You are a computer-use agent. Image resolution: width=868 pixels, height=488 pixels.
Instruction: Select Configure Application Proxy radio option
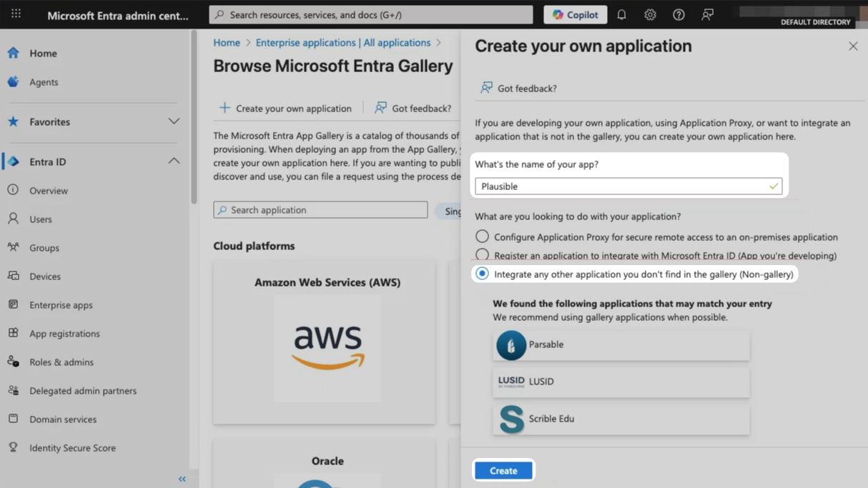click(482, 236)
